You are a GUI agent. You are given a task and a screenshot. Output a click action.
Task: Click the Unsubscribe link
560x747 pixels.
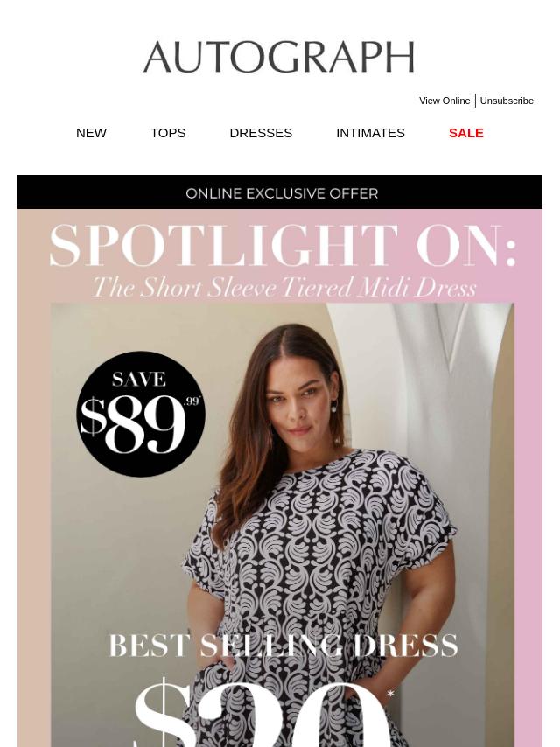[x=506, y=101]
